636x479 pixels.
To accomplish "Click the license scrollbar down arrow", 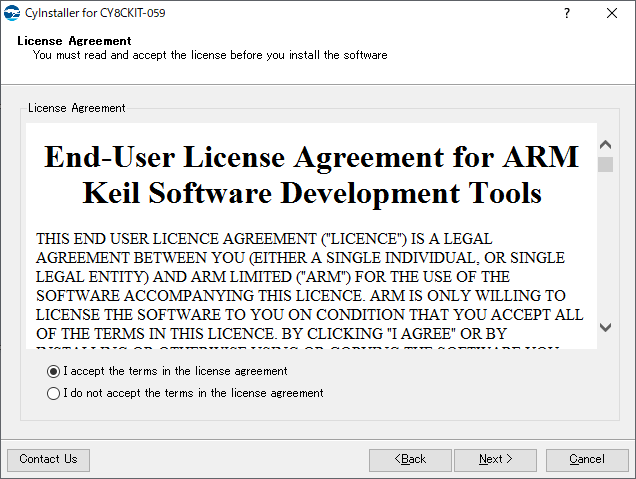I will pyautogui.click(x=605, y=327).
